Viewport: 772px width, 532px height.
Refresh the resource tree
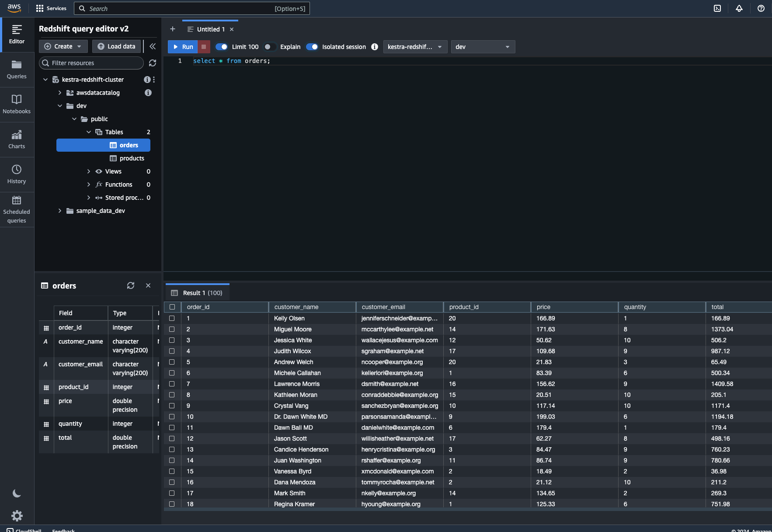pyautogui.click(x=153, y=63)
